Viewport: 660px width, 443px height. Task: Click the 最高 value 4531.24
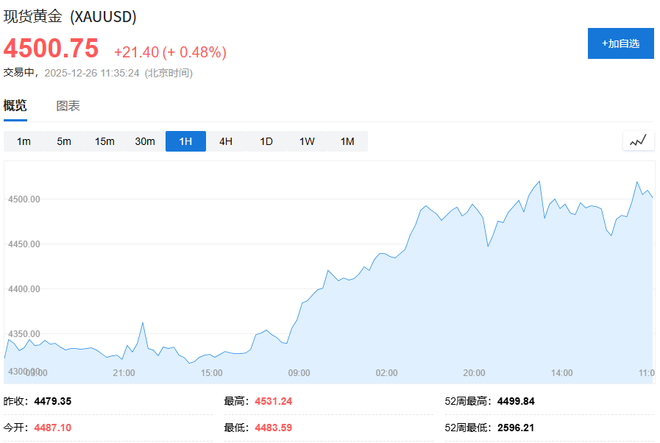(x=271, y=401)
